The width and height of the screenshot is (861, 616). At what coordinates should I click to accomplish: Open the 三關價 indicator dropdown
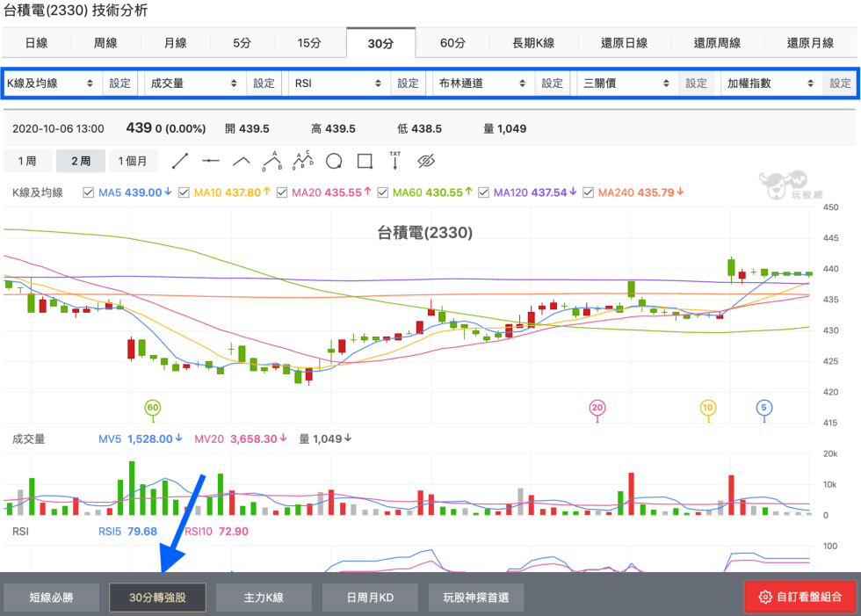pos(626,83)
